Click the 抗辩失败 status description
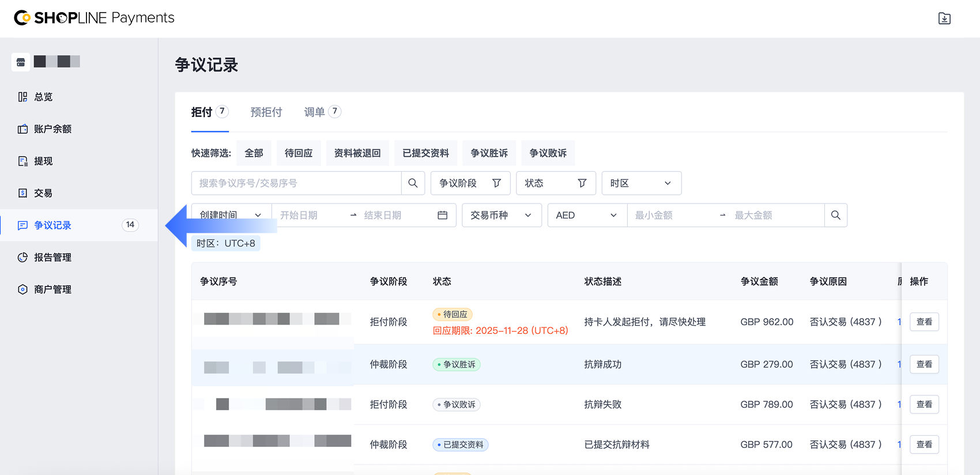980x475 pixels. pos(603,405)
